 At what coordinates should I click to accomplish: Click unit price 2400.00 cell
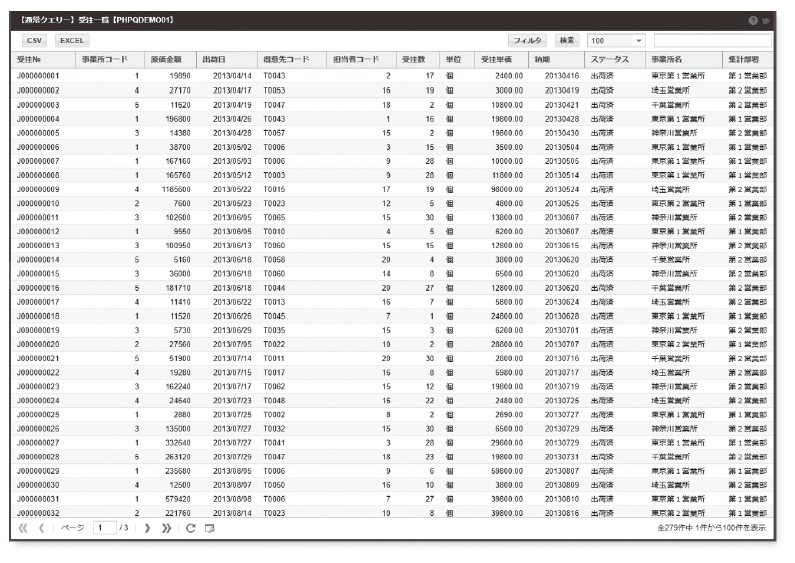pos(509,76)
